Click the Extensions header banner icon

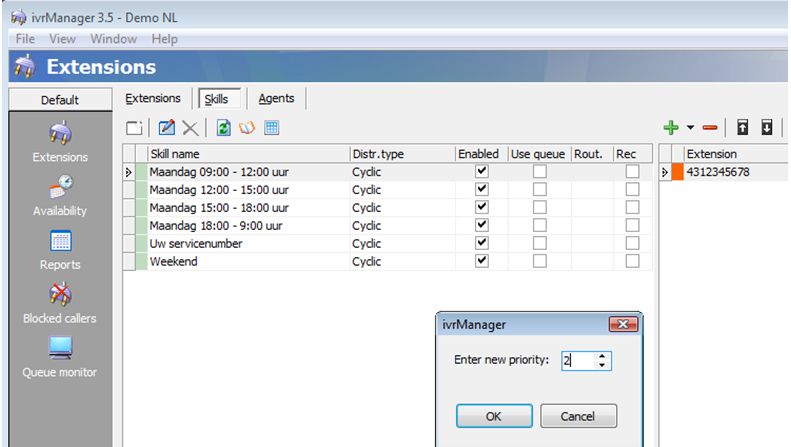[25, 67]
